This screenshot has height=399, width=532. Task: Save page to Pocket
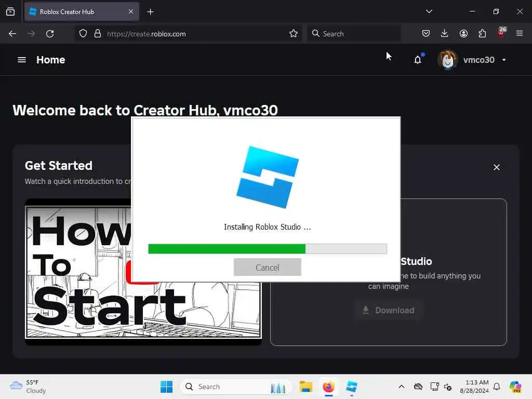point(426,33)
